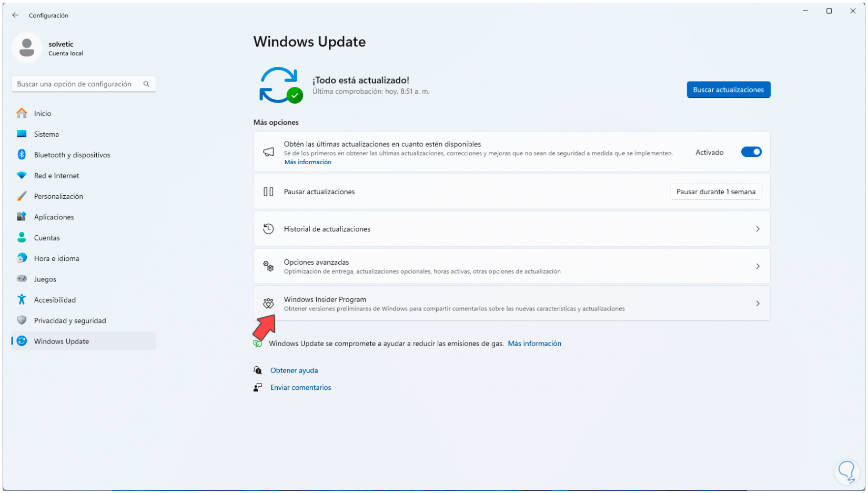
Task: Open Privacidad y seguridad
Action: click(x=84, y=320)
